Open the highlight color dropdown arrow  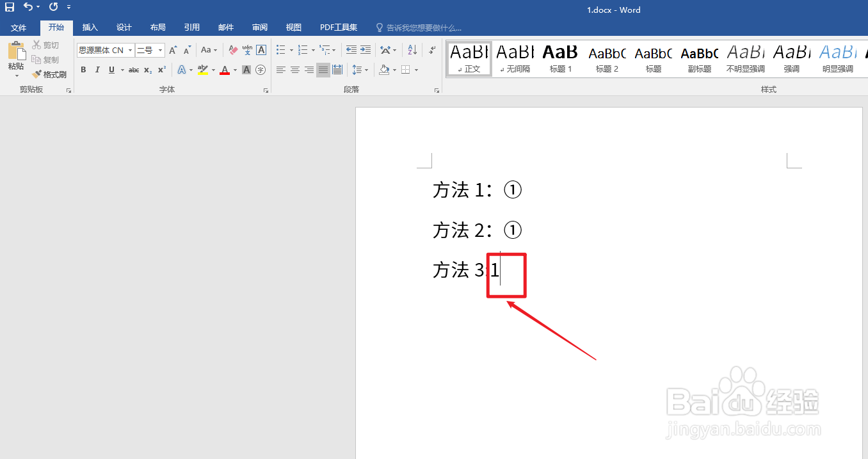[x=213, y=70]
